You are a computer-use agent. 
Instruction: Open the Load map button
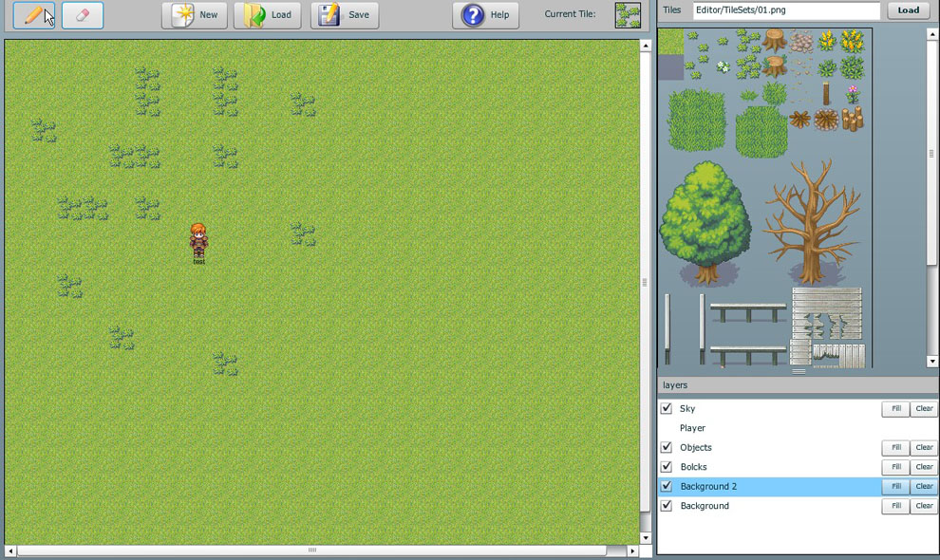[268, 15]
